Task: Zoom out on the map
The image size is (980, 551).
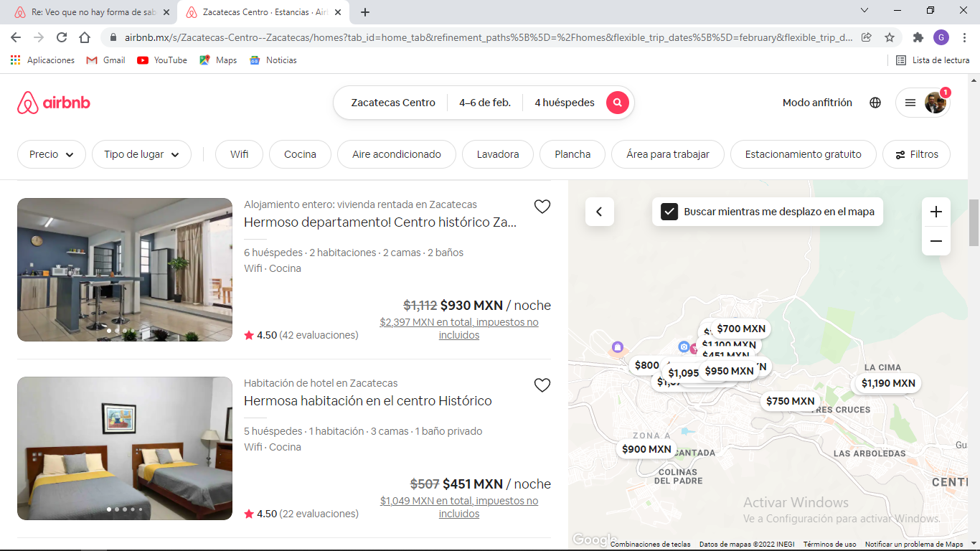Action: point(936,241)
